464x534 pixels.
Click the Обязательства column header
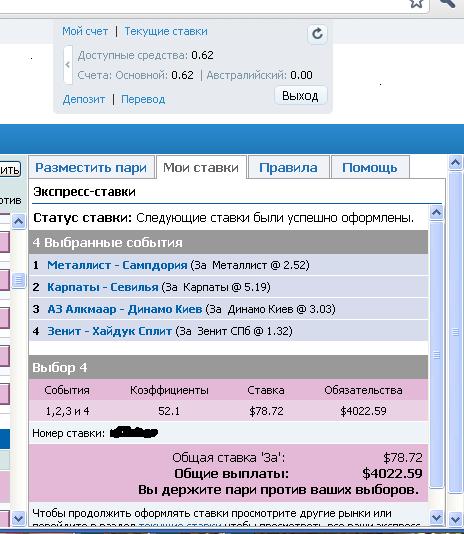[363, 390]
